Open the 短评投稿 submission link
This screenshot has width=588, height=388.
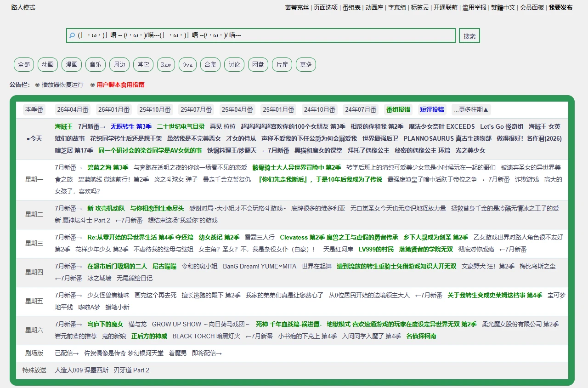(432, 109)
